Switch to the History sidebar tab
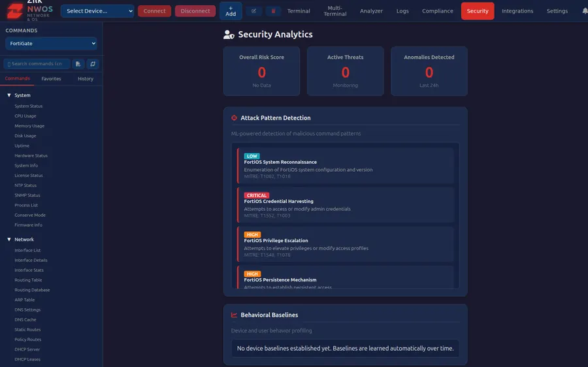Viewport: 588px width, 367px height. click(86, 79)
